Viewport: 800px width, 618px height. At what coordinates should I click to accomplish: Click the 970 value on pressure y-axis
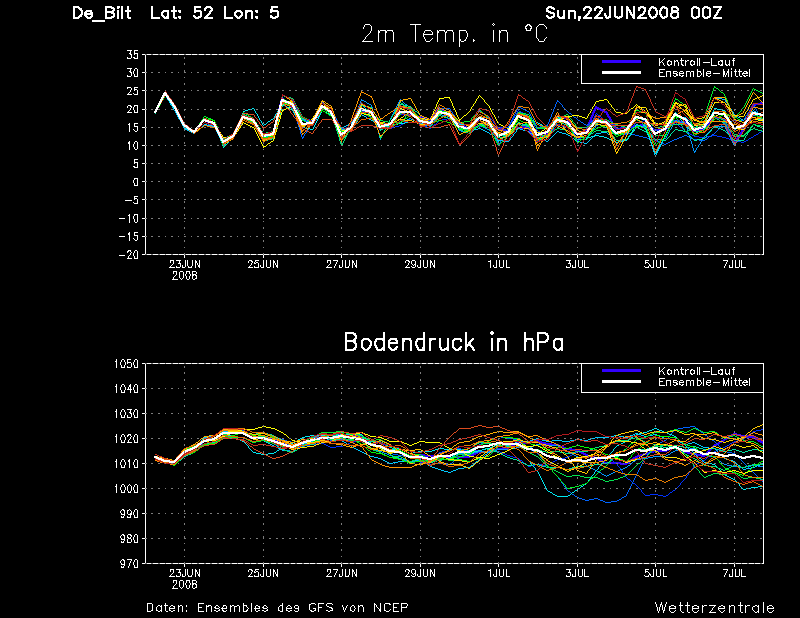(x=128, y=564)
